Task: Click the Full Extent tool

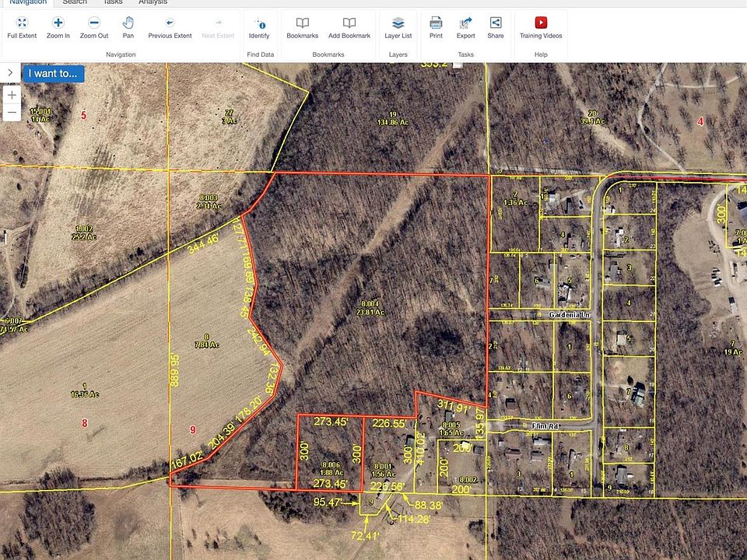Action: pos(22,28)
